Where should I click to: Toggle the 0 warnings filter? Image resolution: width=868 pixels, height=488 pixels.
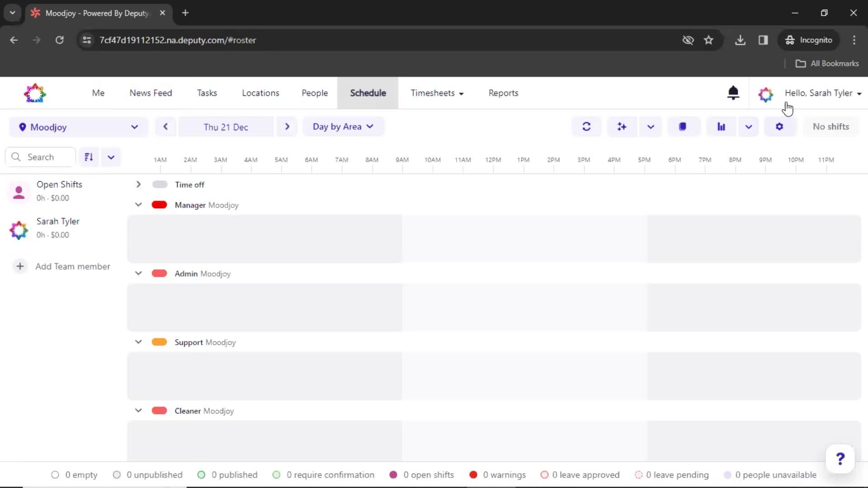pos(497,475)
